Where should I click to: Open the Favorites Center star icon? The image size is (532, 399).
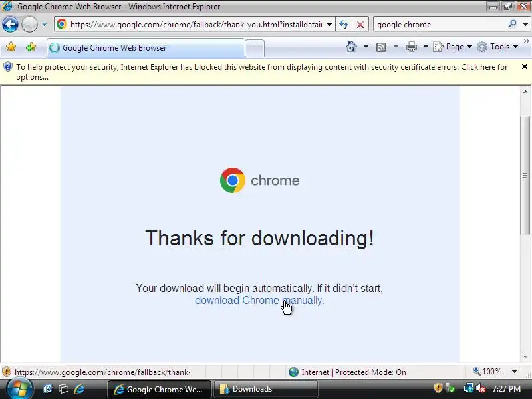(x=11, y=47)
